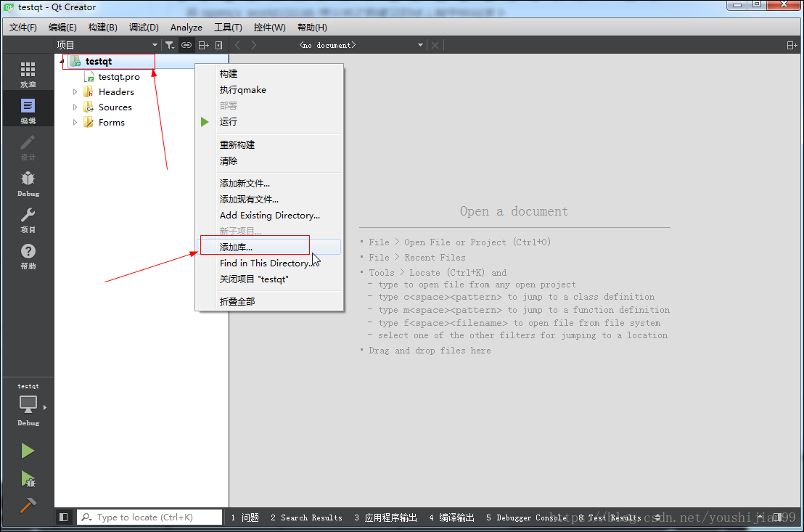Go forward in editor navigation history
The width and height of the screenshot is (804, 532).
(x=254, y=45)
